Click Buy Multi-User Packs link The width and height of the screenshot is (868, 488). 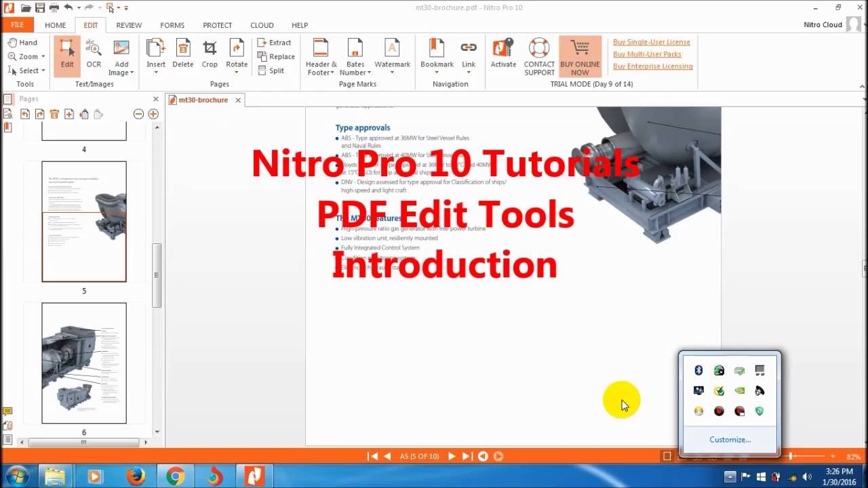coord(647,54)
